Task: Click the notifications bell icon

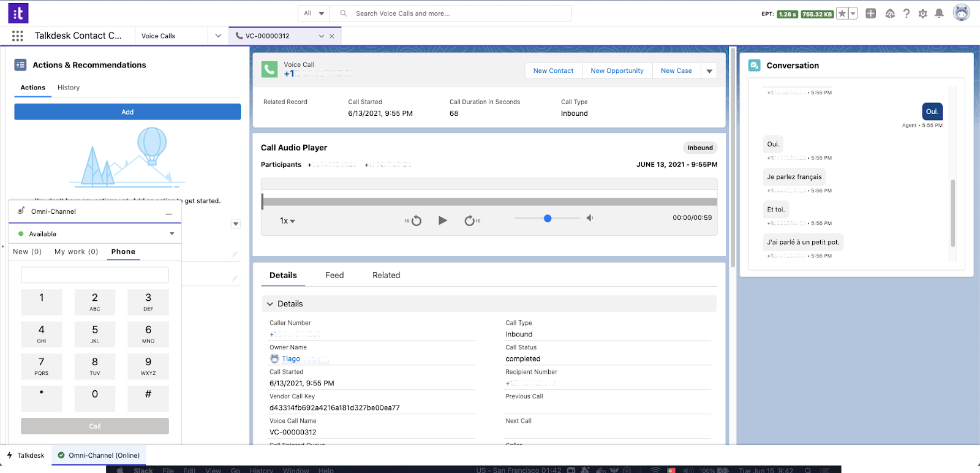Action: (939, 13)
